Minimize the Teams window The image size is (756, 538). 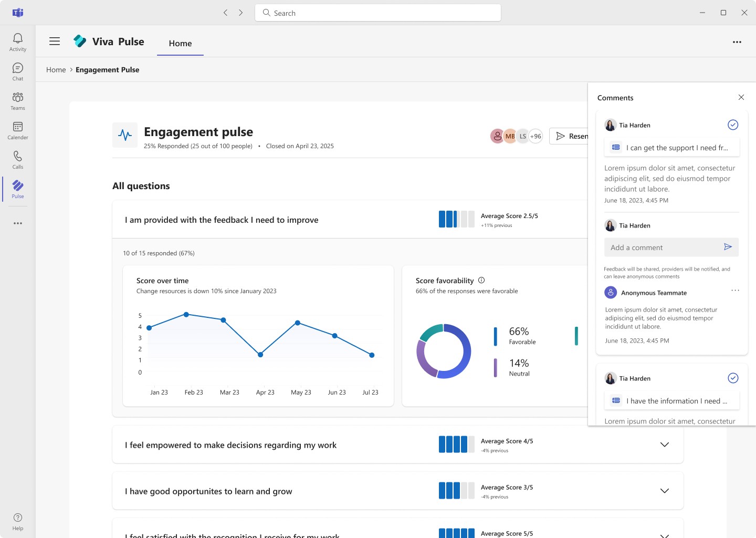[x=702, y=13]
